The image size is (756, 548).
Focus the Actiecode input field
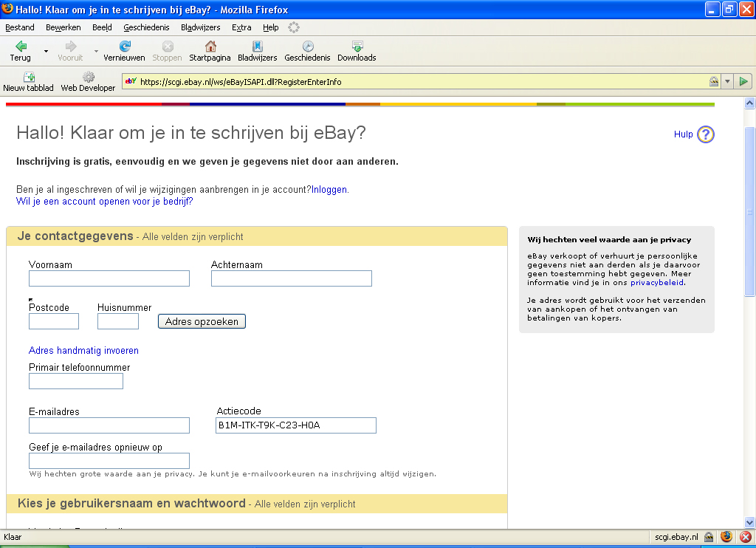(x=295, y=425)
